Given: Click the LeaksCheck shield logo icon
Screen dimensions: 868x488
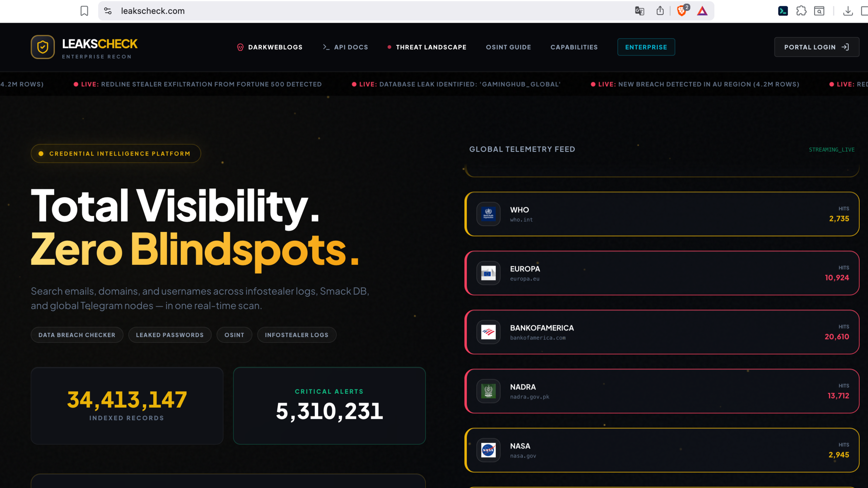Looking at the screenshot, I should click(x=43, y=47).
